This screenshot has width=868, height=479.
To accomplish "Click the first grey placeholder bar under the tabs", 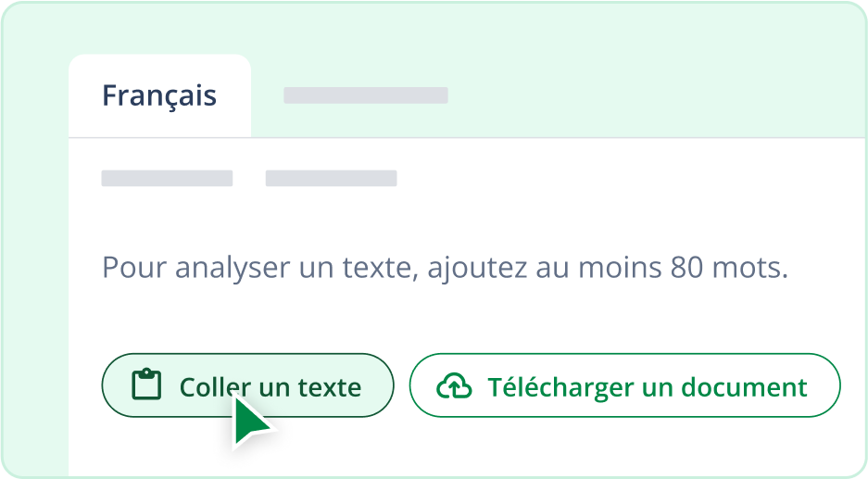I will (167, 179).
